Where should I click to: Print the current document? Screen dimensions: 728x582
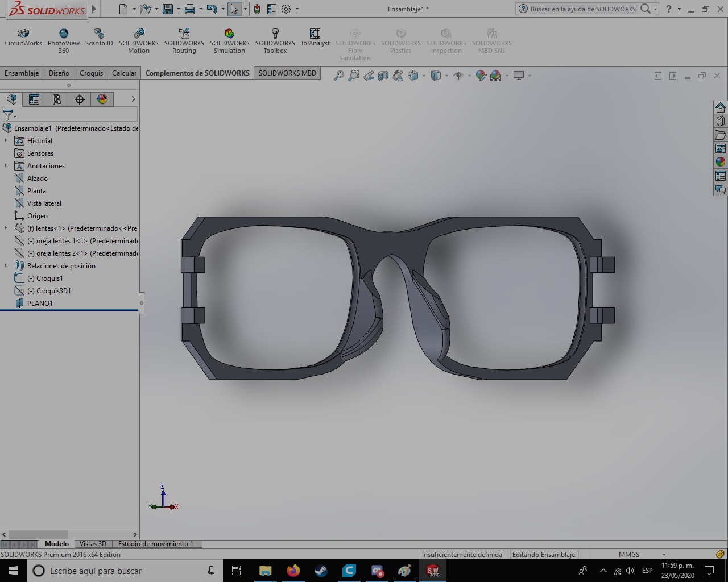[190, 9]
